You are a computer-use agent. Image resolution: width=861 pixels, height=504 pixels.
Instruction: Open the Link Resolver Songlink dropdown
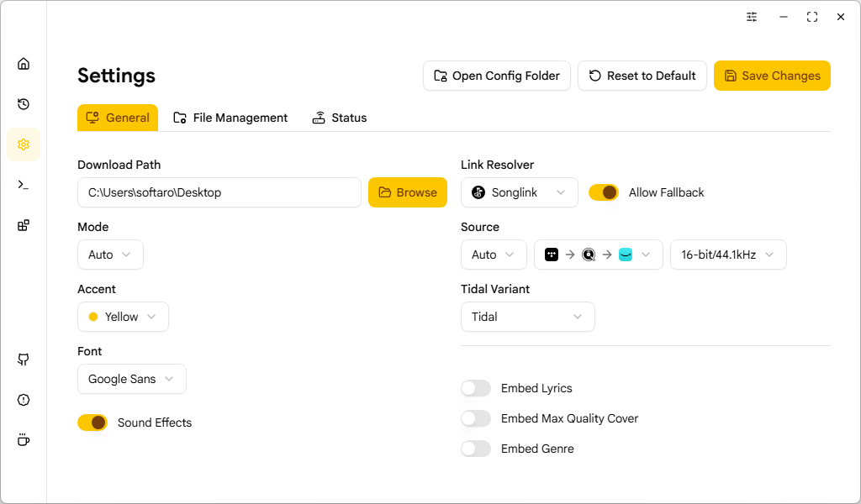[519, 192]
